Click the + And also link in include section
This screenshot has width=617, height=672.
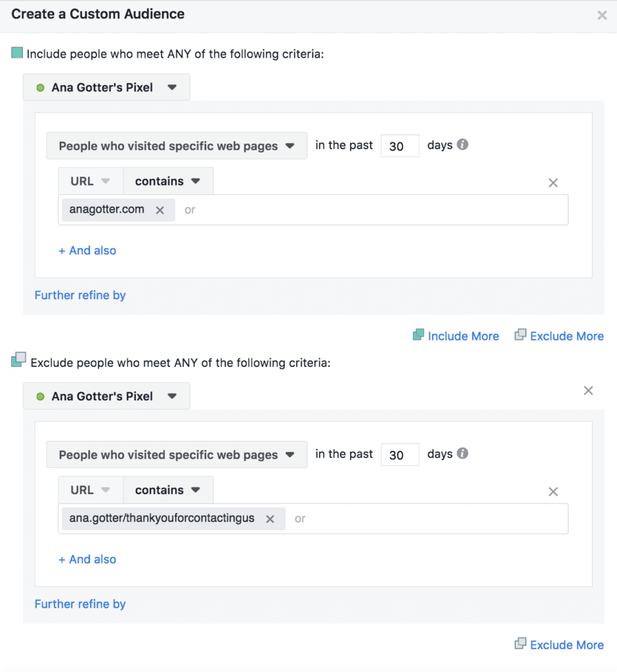[x=87, y=251]
